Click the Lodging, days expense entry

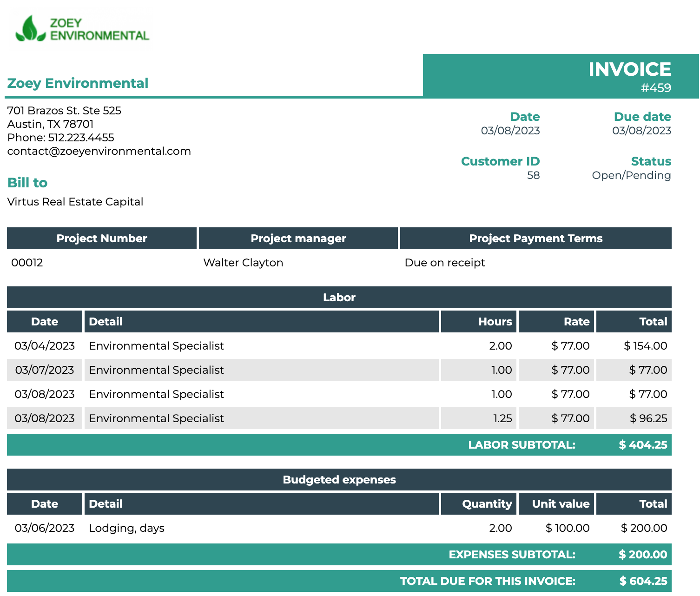coord(126,528)
